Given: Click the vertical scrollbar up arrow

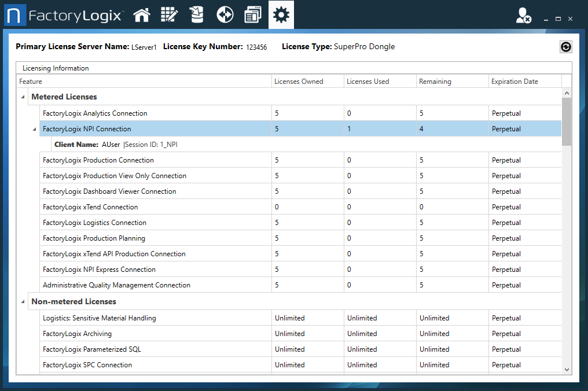Looking at the screenshot, I should [567, 93].
